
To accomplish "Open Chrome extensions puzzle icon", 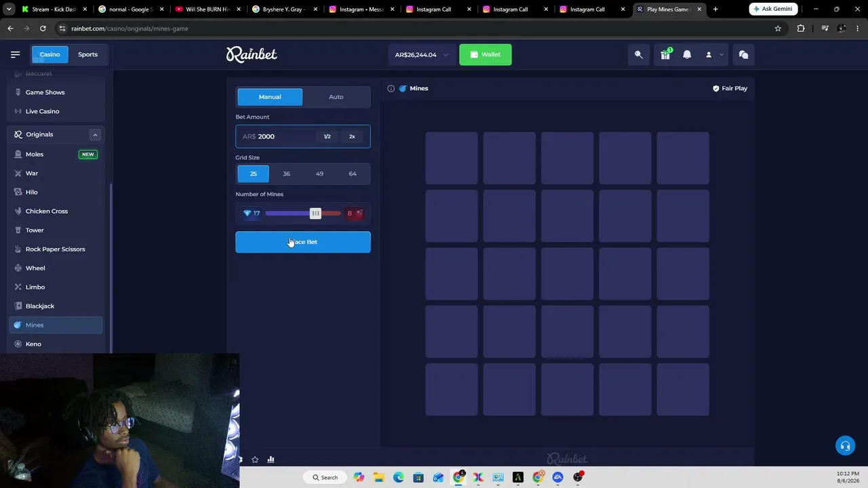I will point(801,28).
